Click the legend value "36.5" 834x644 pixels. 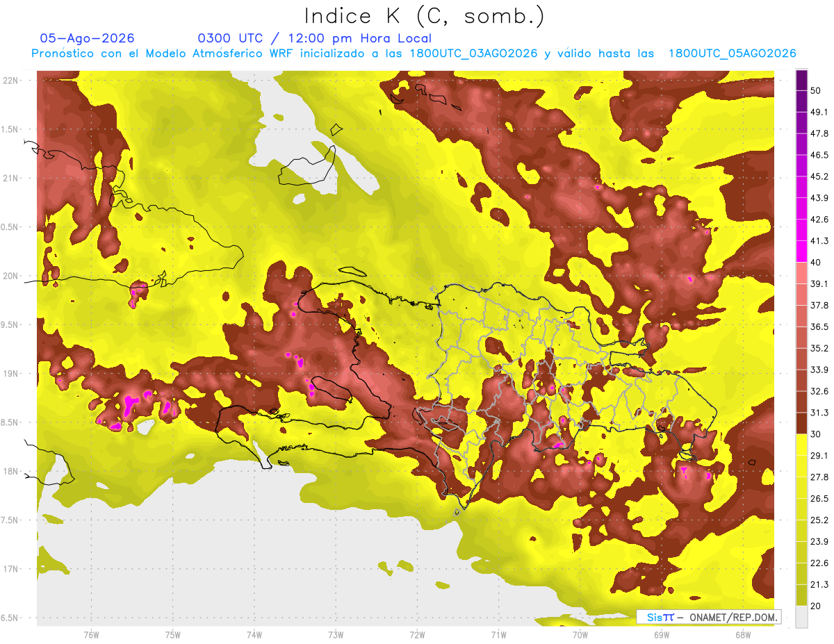click(819, 327)
